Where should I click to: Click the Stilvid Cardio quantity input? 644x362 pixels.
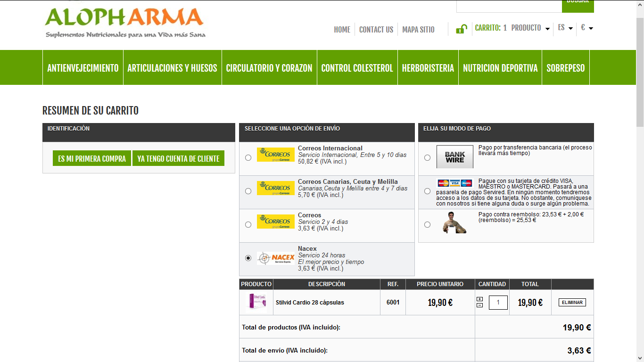(x=498, y=303)
